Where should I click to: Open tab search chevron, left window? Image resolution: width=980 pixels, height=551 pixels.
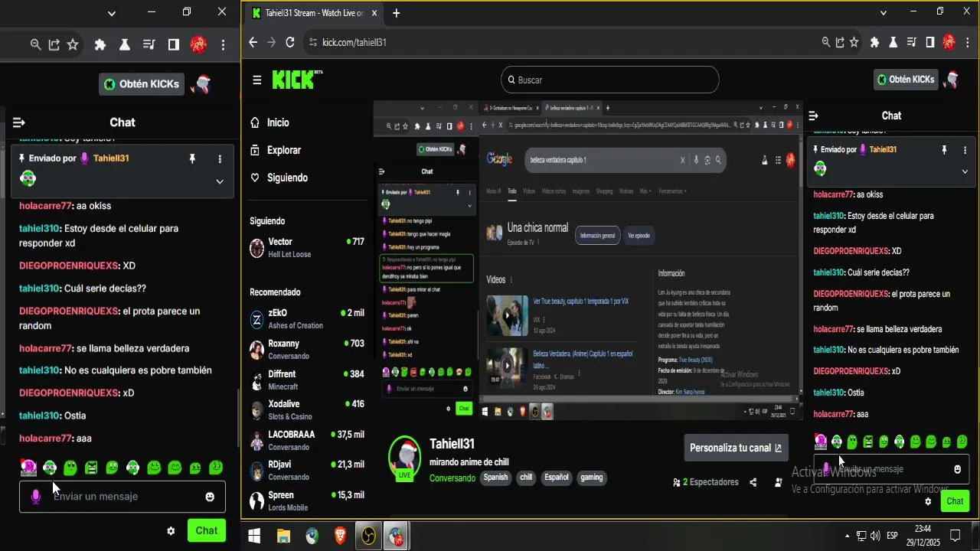click(x=112, y=13)
